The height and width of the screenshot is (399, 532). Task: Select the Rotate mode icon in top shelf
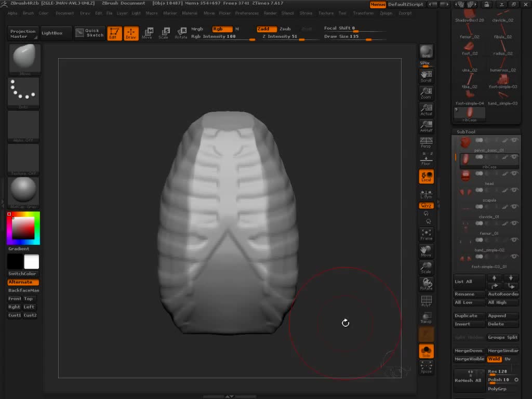tap(181, 33)
